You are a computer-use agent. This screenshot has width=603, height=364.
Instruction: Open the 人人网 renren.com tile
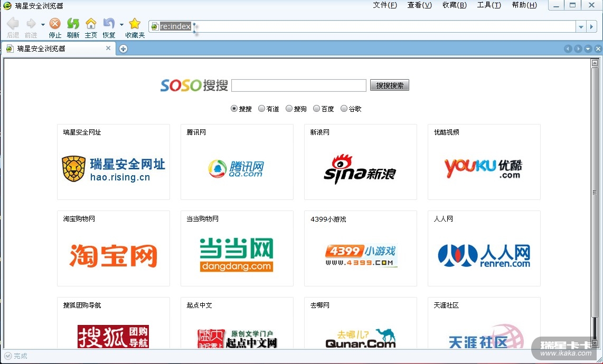(484, 248)
